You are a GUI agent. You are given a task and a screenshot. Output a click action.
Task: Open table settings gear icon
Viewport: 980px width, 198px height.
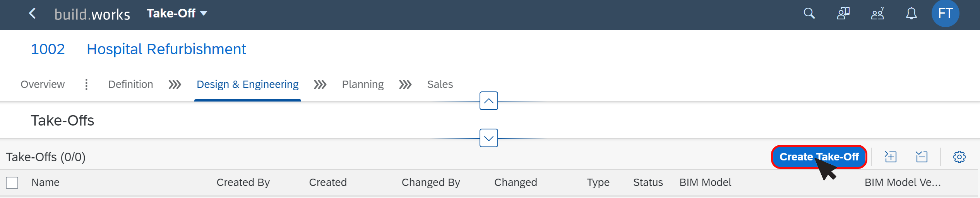(959, 157)
